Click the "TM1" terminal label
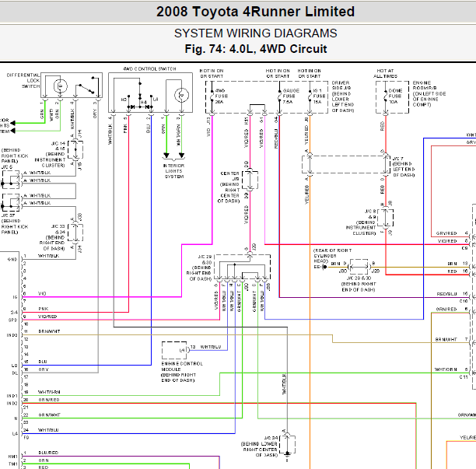Image resolution: width=476 pixels, height=469 pixels. pos(12,464)
